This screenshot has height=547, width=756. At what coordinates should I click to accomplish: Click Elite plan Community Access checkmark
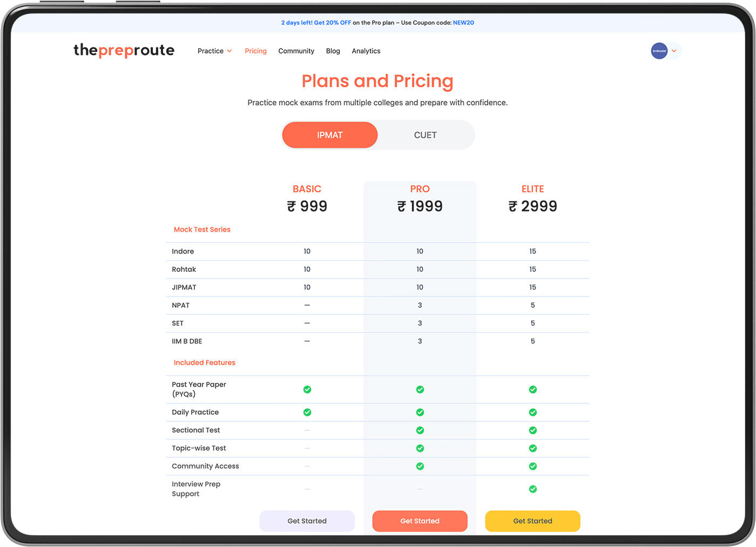pyautogui.click(x=533, y=466)
